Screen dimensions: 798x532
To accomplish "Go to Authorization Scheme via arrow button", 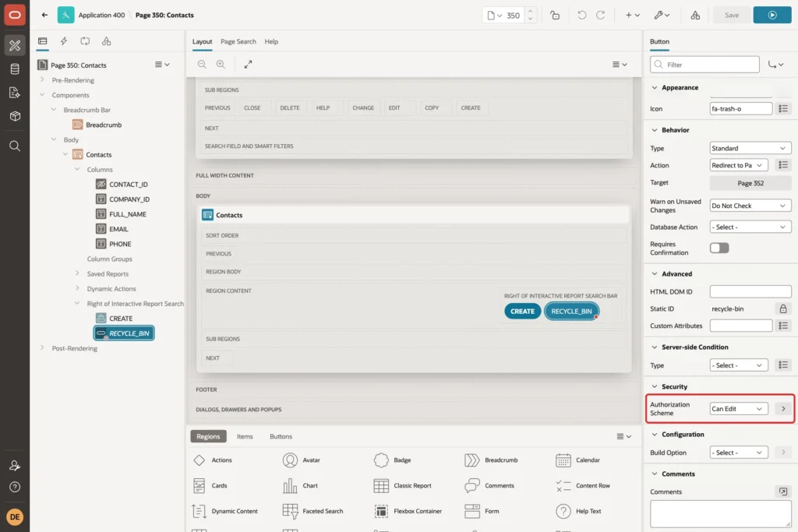I will (x=783, y=408).
